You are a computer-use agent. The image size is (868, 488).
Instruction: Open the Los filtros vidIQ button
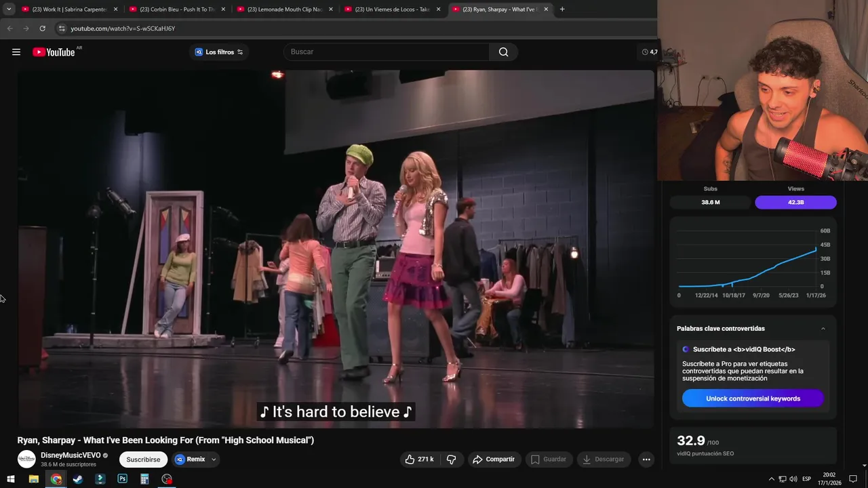point(219,52)
